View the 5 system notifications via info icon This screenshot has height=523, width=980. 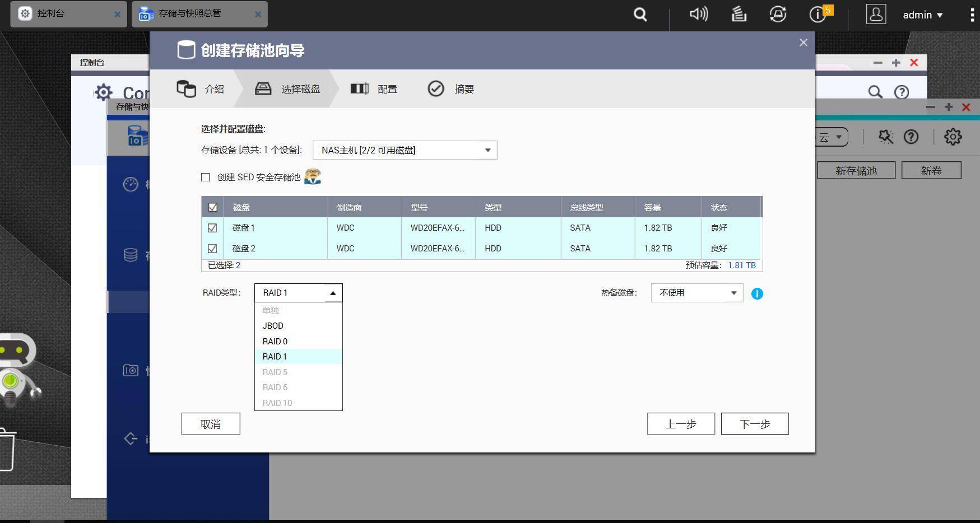(817, 15)
